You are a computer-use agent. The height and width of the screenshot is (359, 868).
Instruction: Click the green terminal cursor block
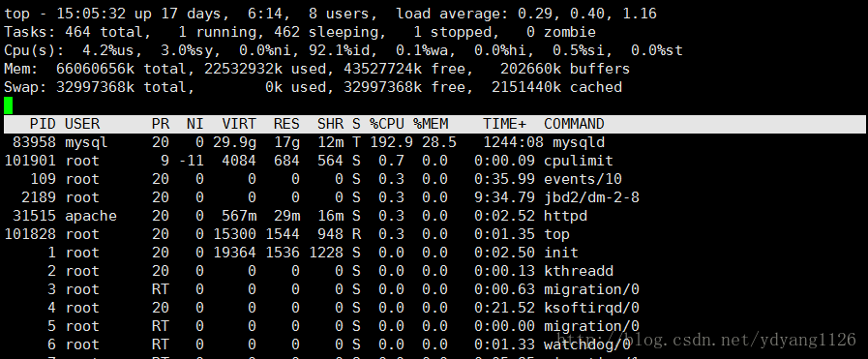tap(9, 105)
